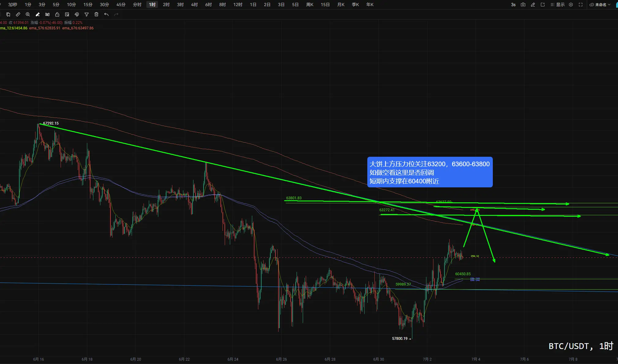Switch to 3日 timeframe
The height and width of the screenshot is (364, 618).
click(282, 5)
